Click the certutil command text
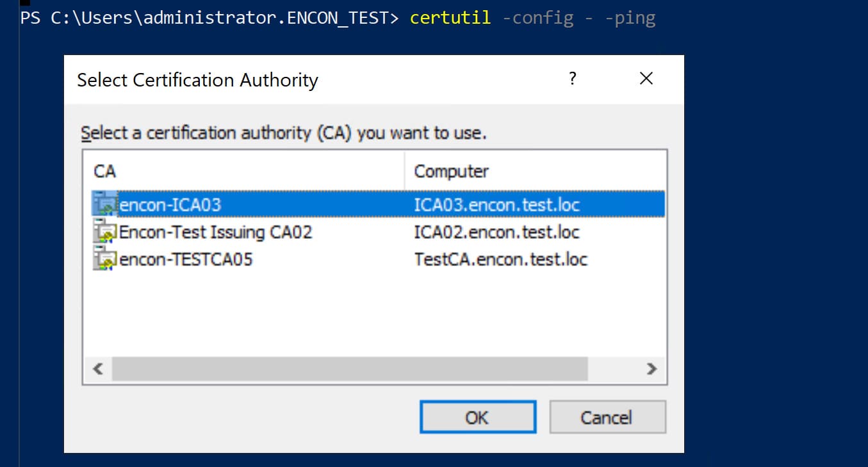868x467 pixels. (x=450, y=17)
